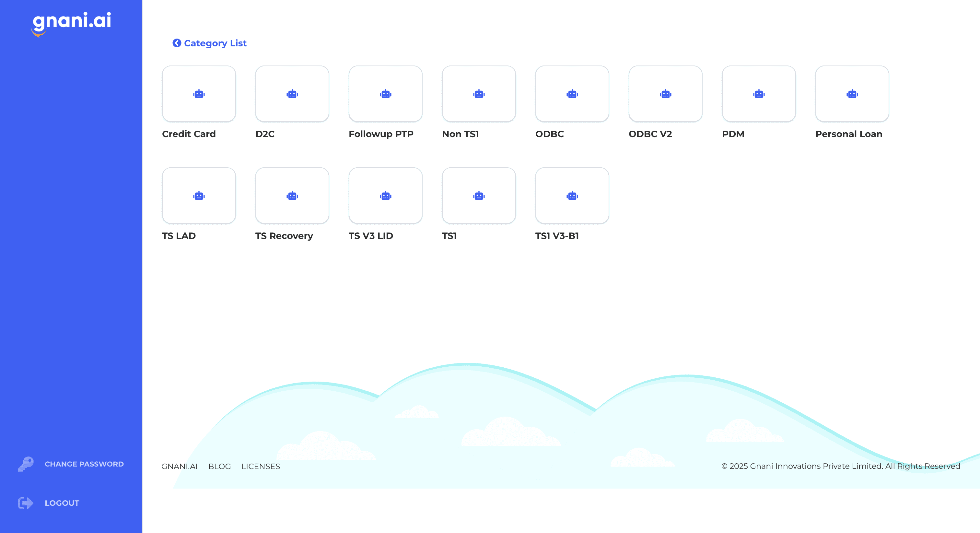Viewport: 980px width, 533px height.
Task: Open the GNANI.AI footer link
Action: coord(179,466)
